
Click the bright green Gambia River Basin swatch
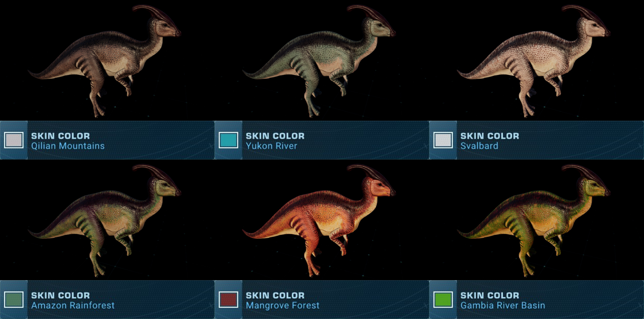click(443, 300)
